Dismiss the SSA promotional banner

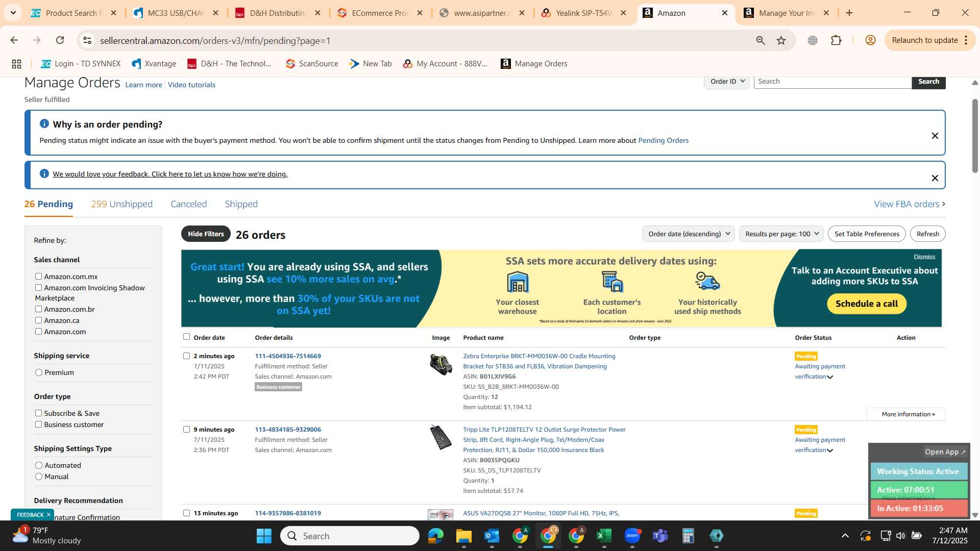[x=924, y=257]
